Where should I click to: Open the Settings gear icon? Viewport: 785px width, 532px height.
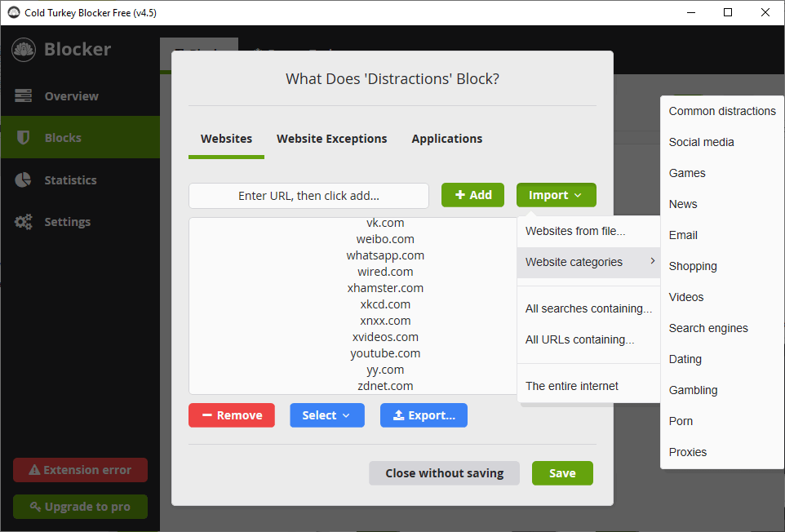coord(22,221)
